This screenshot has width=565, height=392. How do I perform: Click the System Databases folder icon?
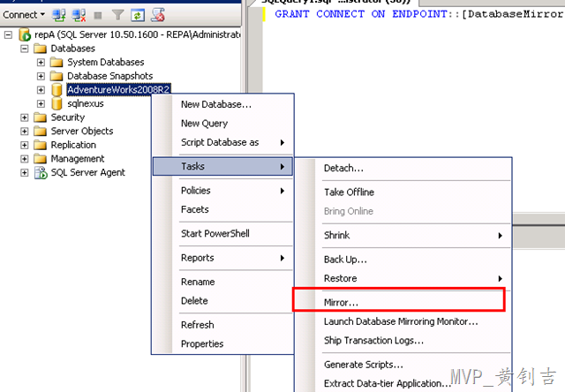56,63
